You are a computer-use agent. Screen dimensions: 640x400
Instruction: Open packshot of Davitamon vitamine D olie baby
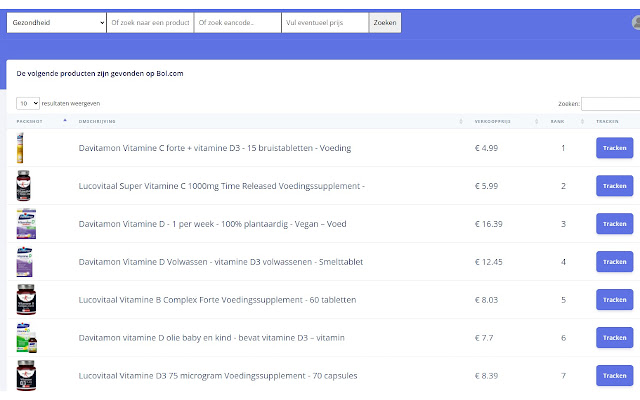click(27, 338)
